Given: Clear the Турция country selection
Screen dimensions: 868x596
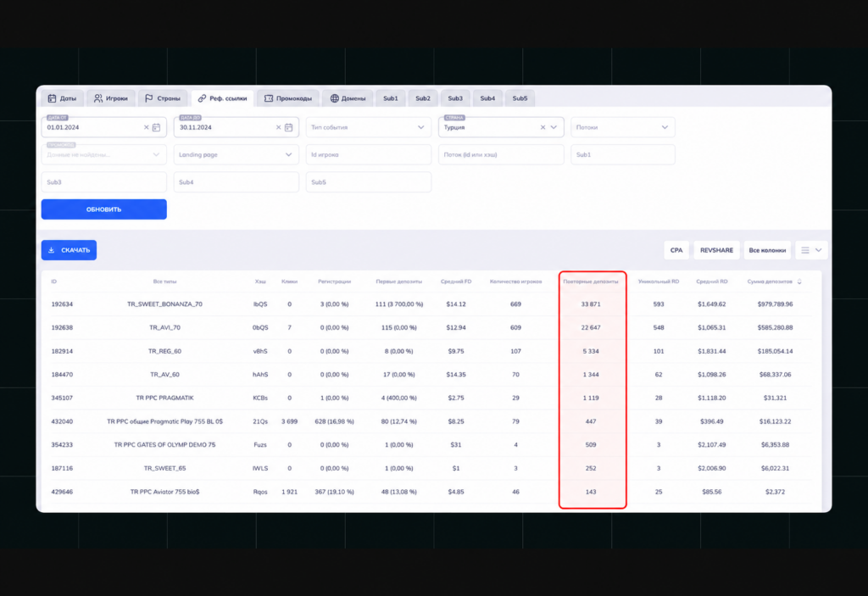Looking at the screenshot, I should coord(542,127).
